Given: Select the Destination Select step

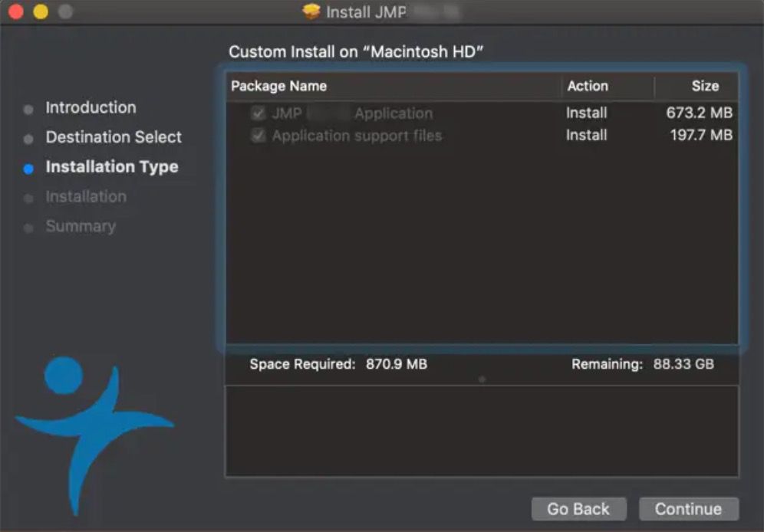Looking at the screenshot, I should (114, 138).
